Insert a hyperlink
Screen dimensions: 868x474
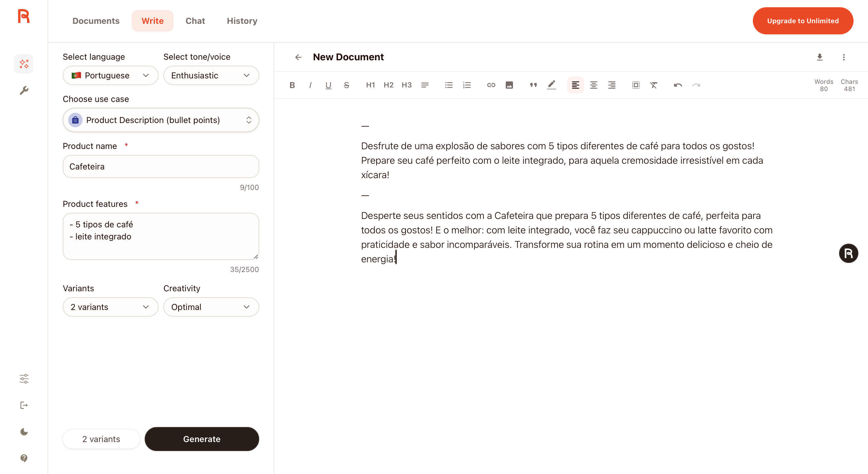(491, 85)
